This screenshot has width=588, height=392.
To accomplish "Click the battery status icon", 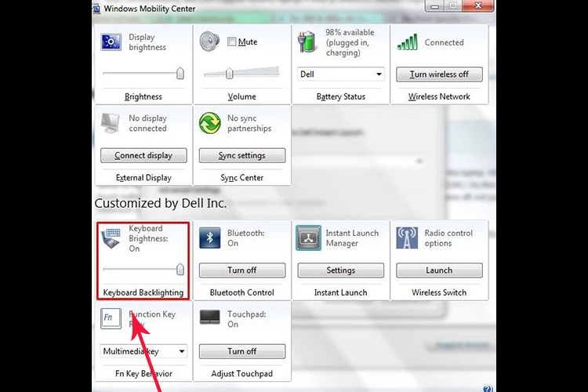I will pyautogui.click(x=307, y=42).
